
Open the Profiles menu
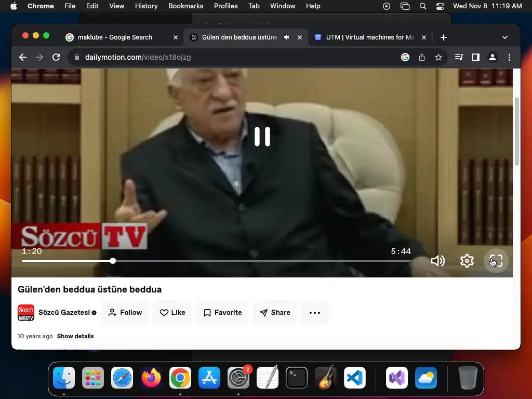click(225, 6)
